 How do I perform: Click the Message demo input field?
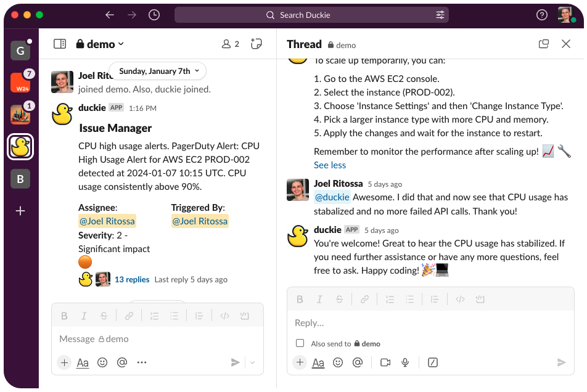pos(157,339)
